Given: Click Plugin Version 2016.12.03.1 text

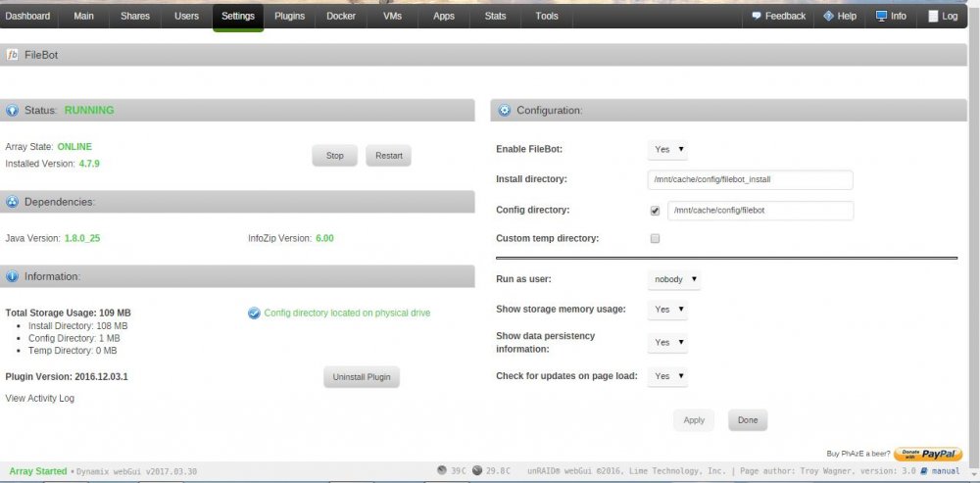Looking at the screenshot, I should click(x=67, y=377).
